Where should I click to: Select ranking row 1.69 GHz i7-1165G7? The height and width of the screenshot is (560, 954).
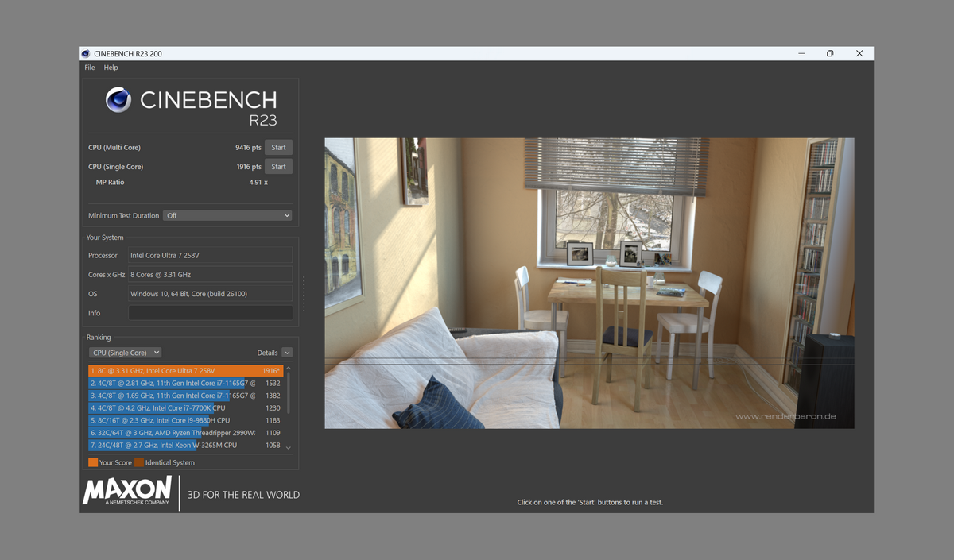click(x=185, y=396)
